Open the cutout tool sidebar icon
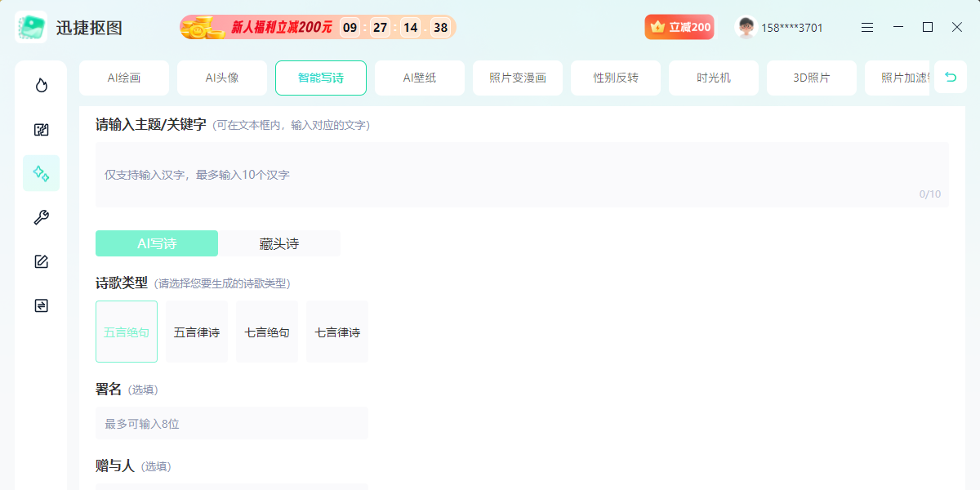The width and height of the screenshot is (980, 490). (x=41, y=129)
